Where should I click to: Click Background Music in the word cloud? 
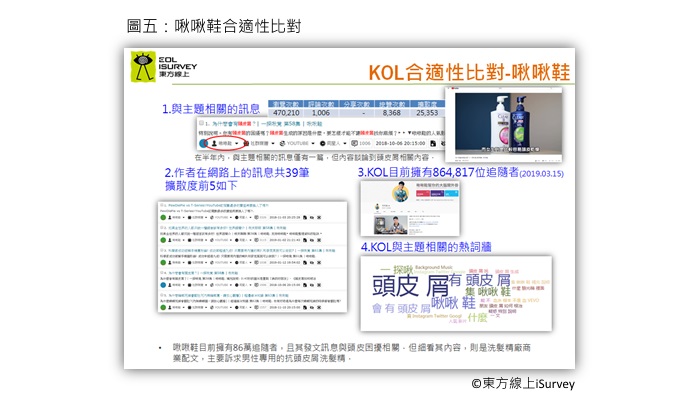433,267
